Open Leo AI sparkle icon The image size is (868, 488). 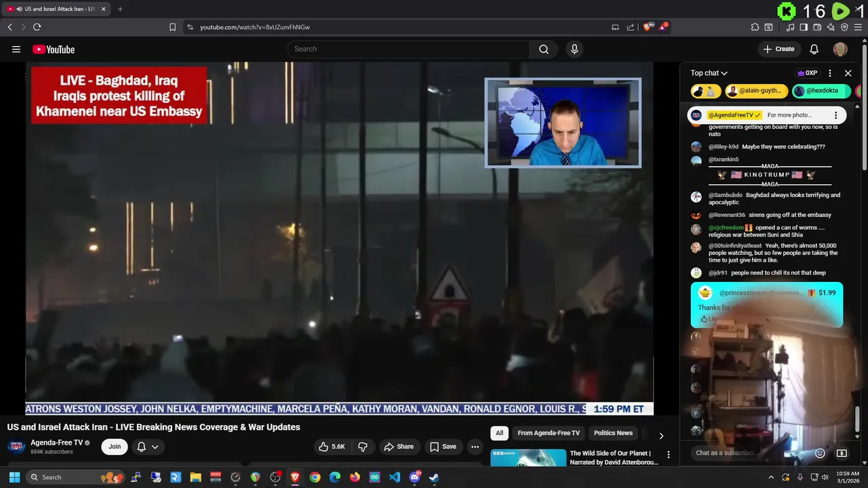pyautogui.click(x=831, y=27)
